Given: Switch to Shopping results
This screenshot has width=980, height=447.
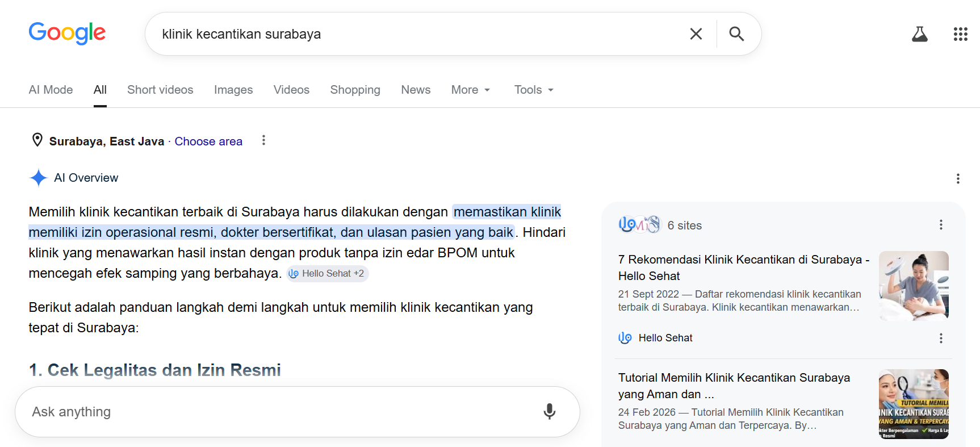Looking at the screenshot, I should 355,90.
